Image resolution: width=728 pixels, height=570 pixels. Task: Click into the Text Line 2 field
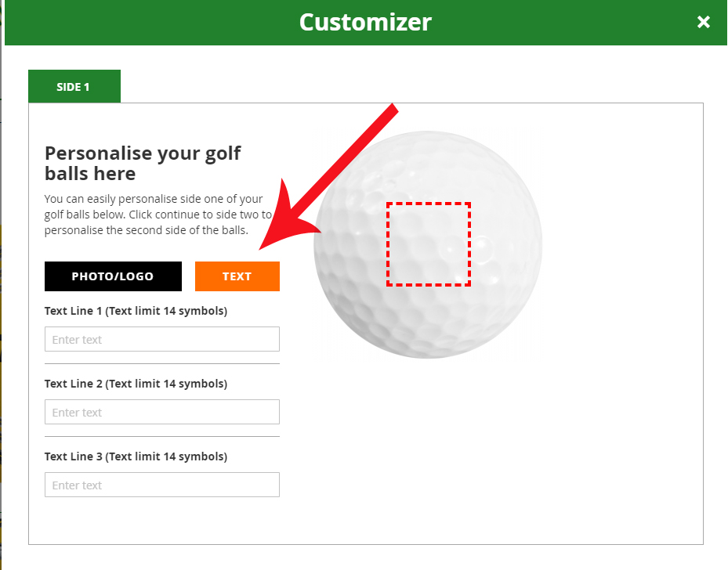161,413
